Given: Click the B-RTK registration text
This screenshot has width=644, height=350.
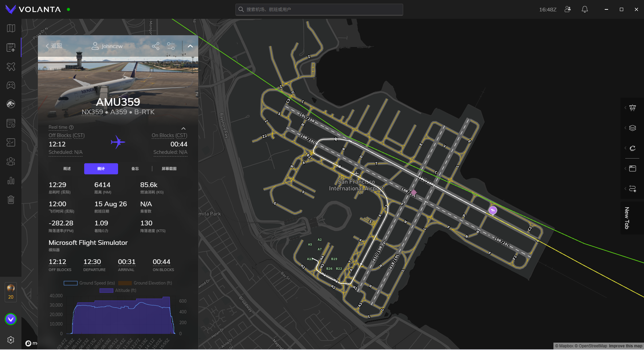Looking at the screenshot, I should coord(144,112).
